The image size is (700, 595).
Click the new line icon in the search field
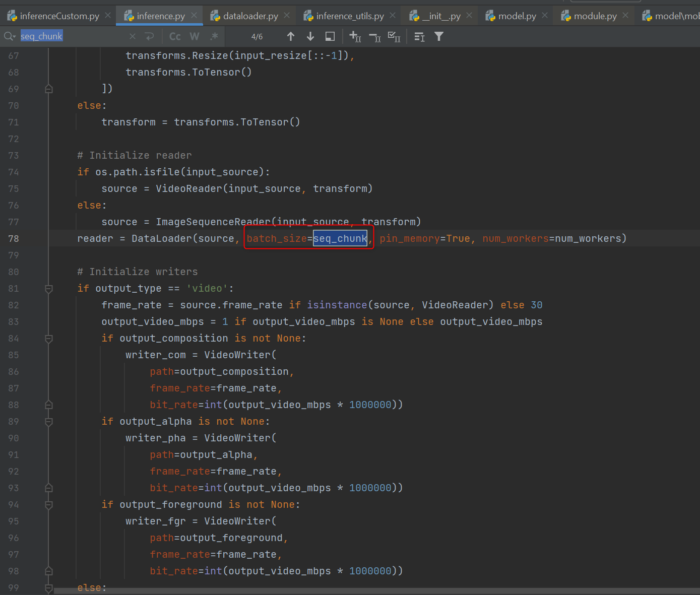[149, 36]
